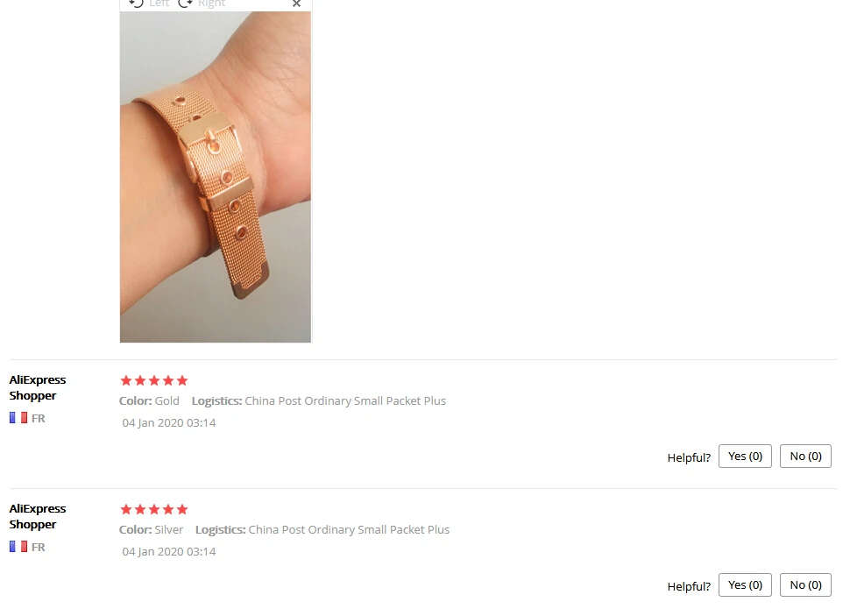Select the Gold review's date stamp
Viewport: 850px width, 616px height.
pyautogui.click(x=168, y=423)
